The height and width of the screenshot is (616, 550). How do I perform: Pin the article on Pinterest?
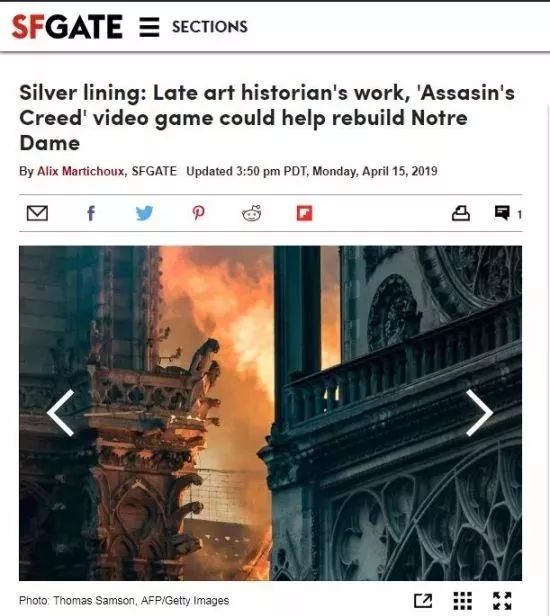[x=198, y=213]
